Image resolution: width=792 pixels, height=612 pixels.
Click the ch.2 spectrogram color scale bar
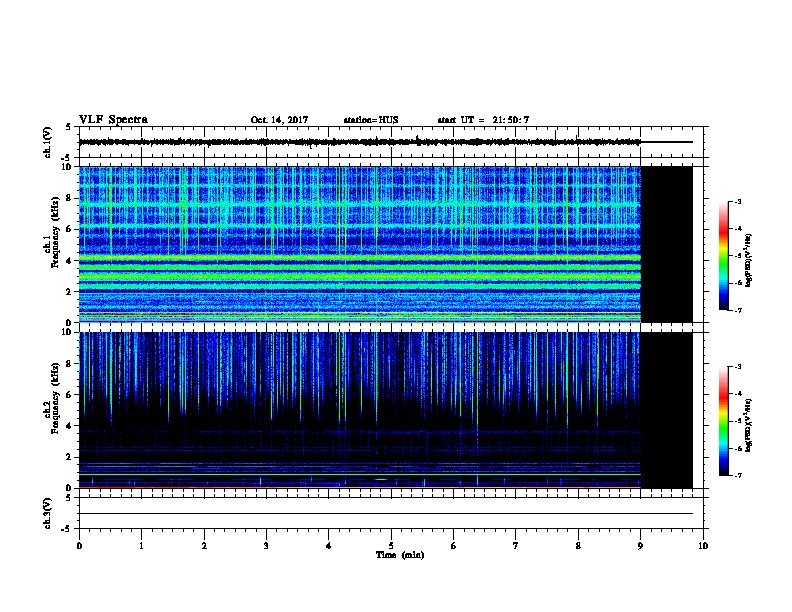tap(723, 421)
